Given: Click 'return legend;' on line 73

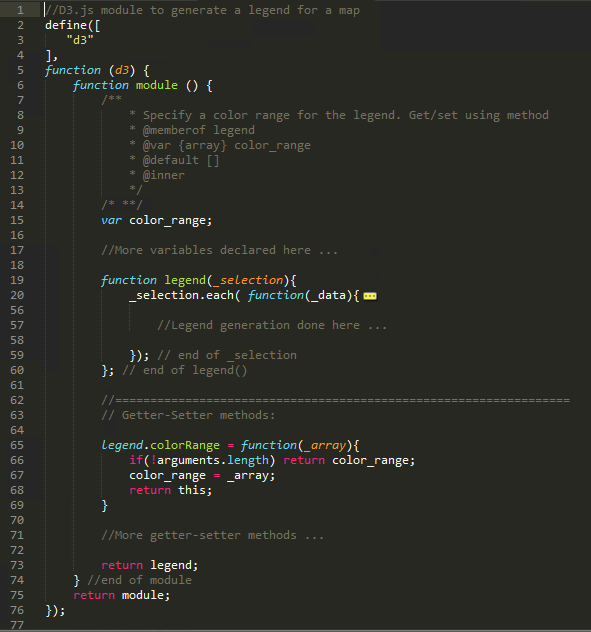Looking at the screenshot, I should (150, 565).
